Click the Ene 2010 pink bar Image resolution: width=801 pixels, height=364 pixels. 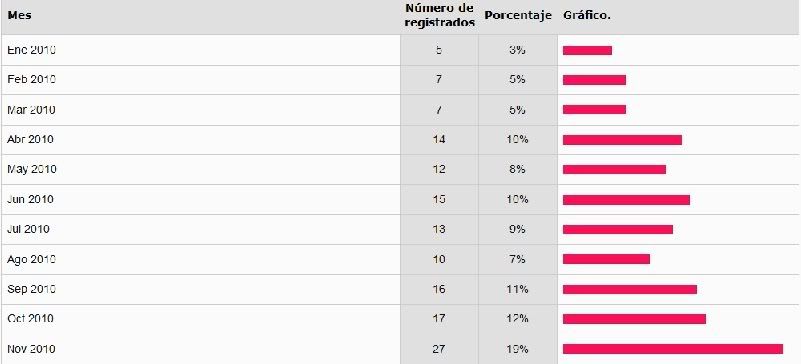(x=587, y=50)
